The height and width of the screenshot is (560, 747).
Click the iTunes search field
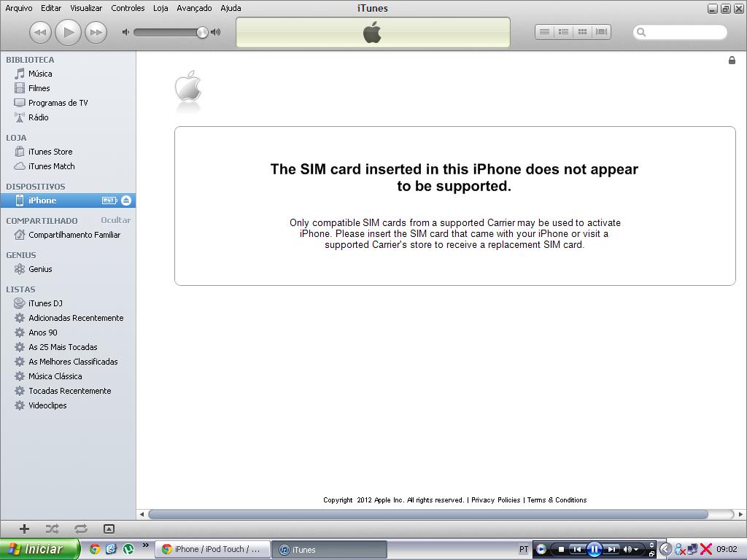(x=680, y=32)
